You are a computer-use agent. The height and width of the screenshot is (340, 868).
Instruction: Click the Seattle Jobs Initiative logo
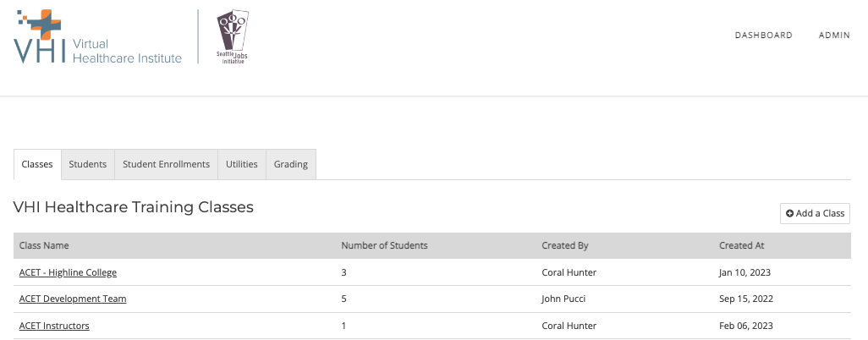[x=232, y=36]
